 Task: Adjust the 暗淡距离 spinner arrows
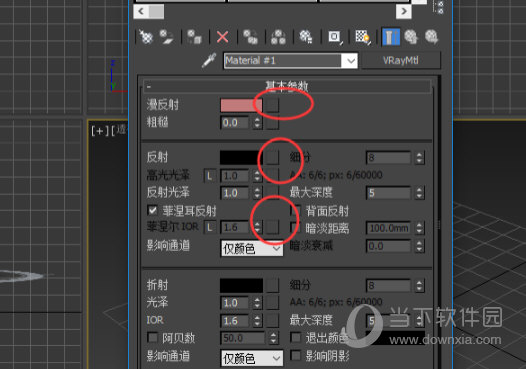click(x=419, y=228)
